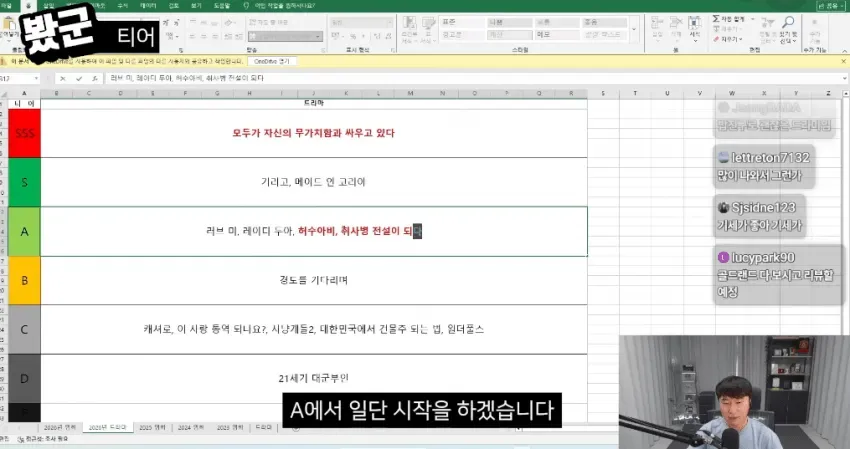Screen dimensions: 850x449
Task: Click the text orientation icon in alignment group
Action: [x=230, y=23]
